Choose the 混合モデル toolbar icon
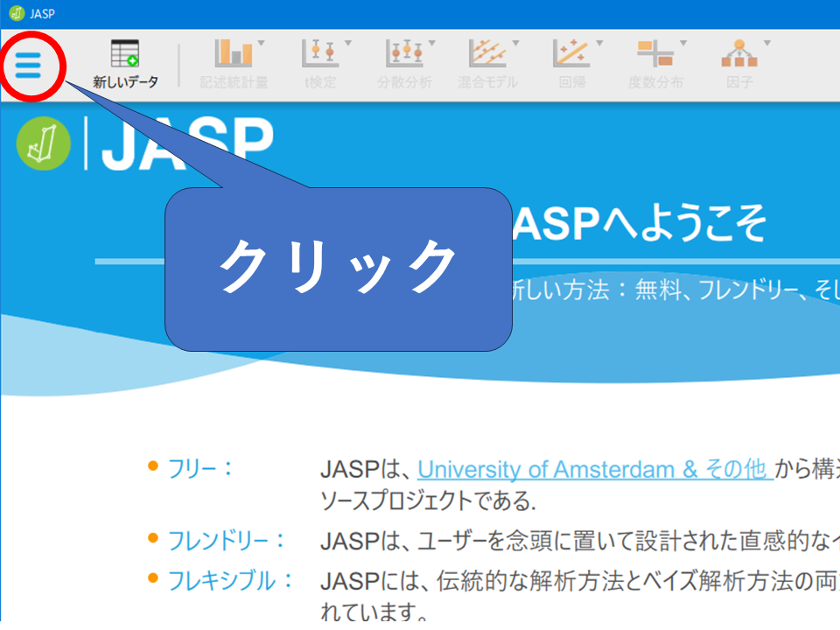Image resolution: width=840 pixels, height=630 pixels. click(486, 54)
